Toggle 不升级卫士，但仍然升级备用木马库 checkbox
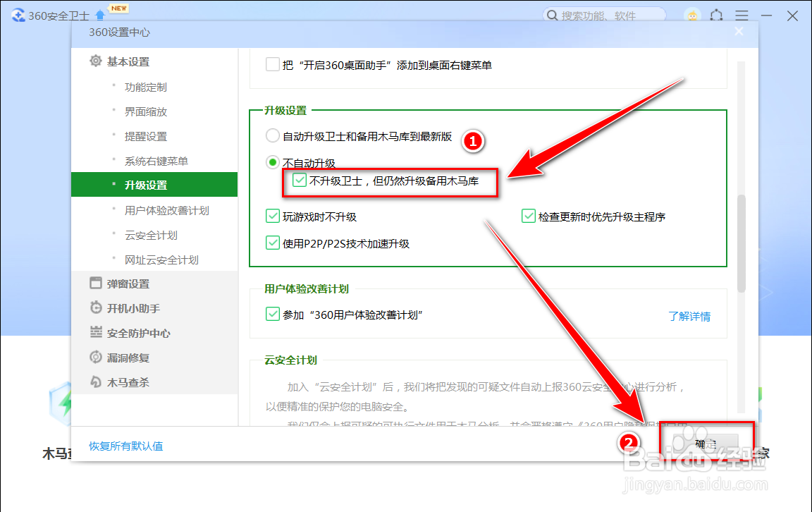The image size is (812, 512). point(300,181)
